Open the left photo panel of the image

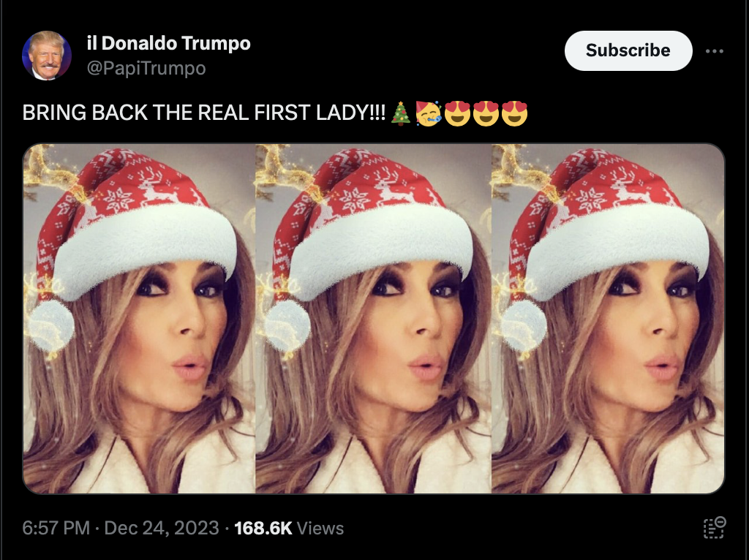pos(139,319)
